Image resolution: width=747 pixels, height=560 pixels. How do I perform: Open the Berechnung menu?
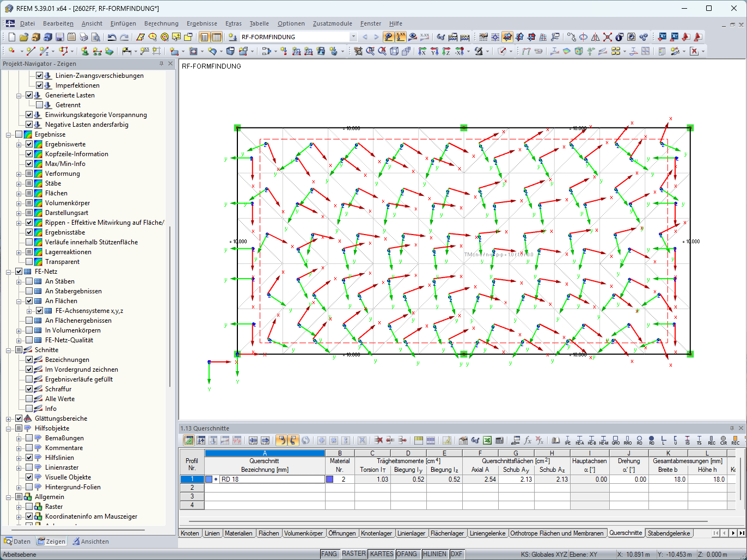point(161,23)
